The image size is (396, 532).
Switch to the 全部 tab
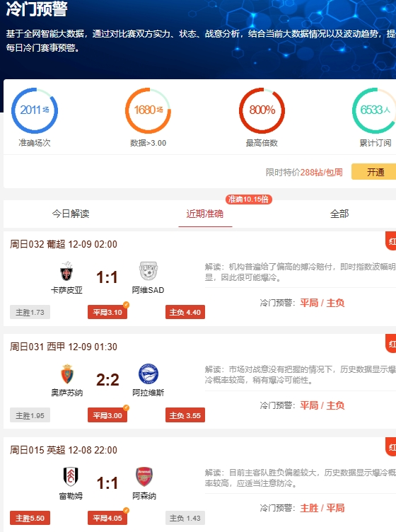coord(339,214)
